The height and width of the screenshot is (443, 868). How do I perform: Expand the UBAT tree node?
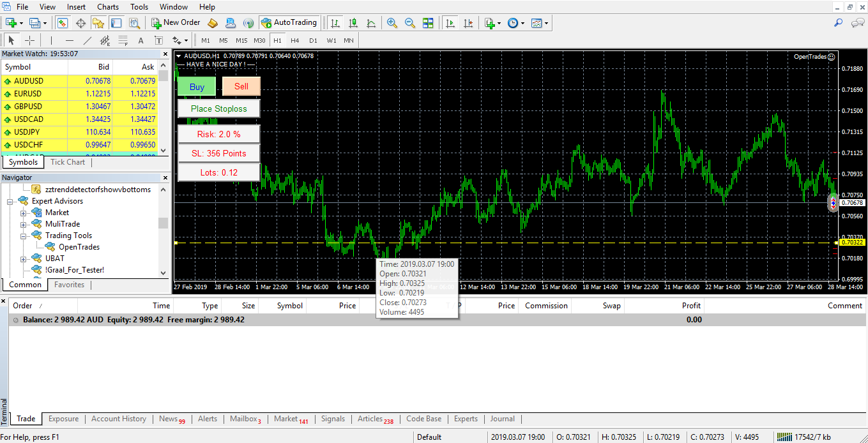24,259
